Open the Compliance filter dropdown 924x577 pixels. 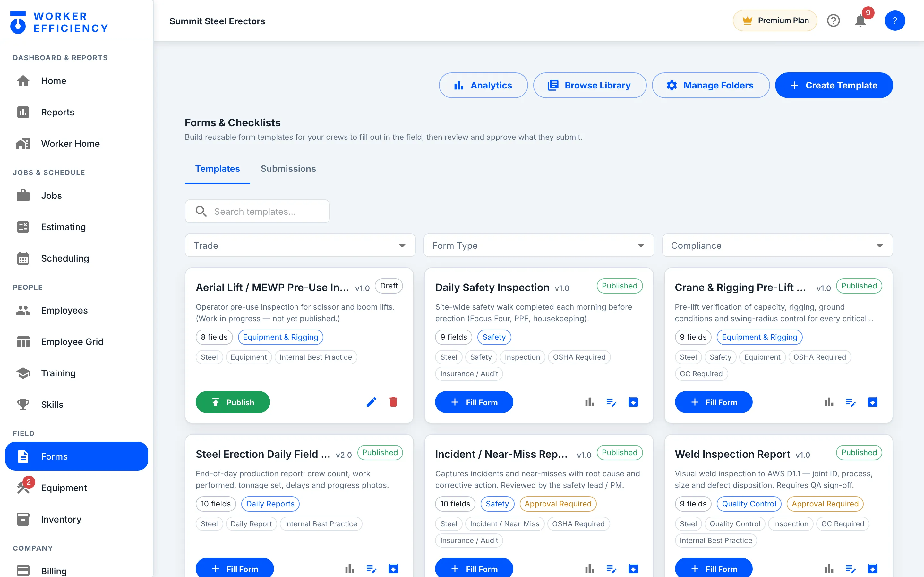point(777,245)
